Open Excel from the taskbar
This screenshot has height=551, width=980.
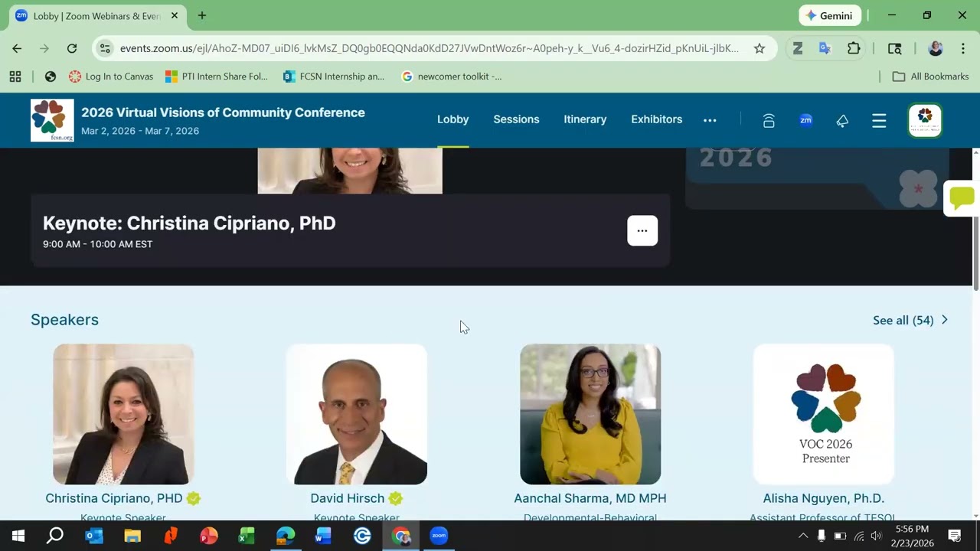click(247, 536)
